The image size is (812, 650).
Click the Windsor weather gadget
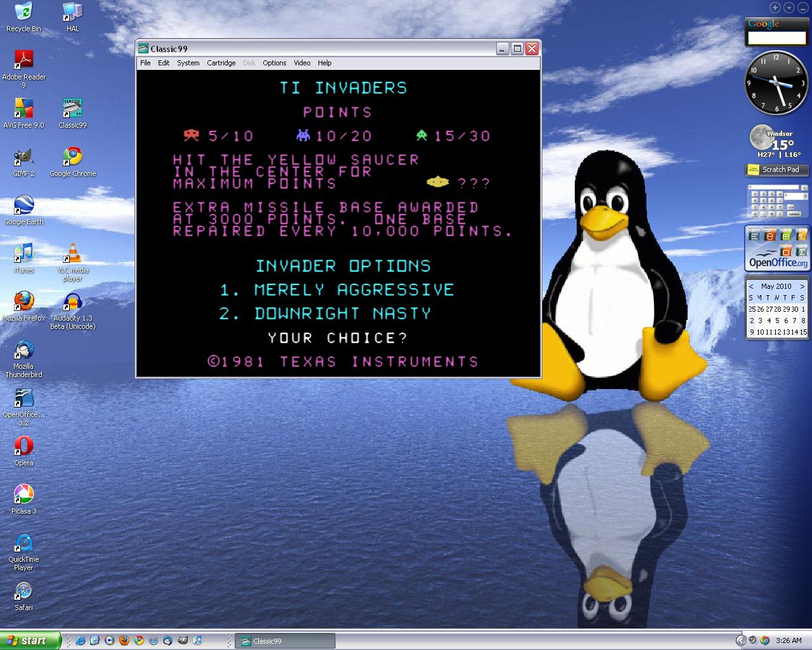tap(776, 142)
